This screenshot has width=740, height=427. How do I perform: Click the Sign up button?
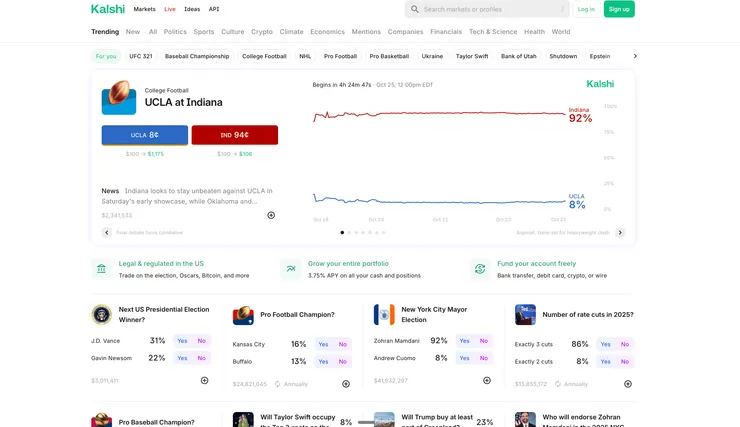tap(619, 9)
